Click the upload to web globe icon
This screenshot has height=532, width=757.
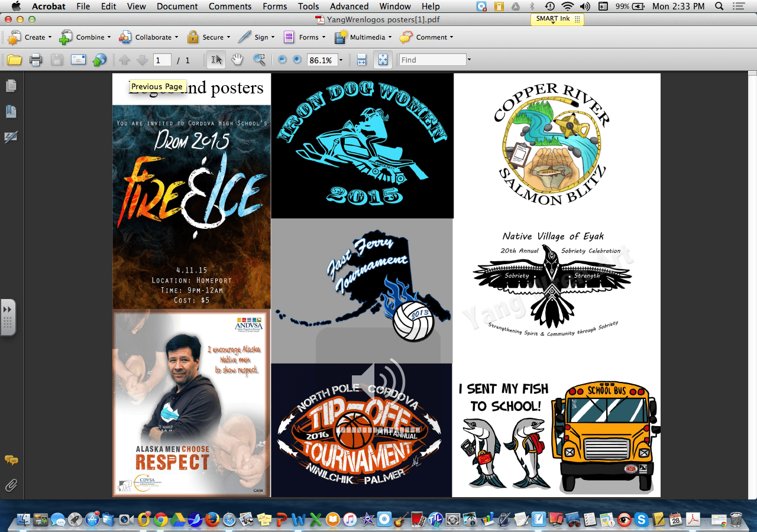coord(99,60)
